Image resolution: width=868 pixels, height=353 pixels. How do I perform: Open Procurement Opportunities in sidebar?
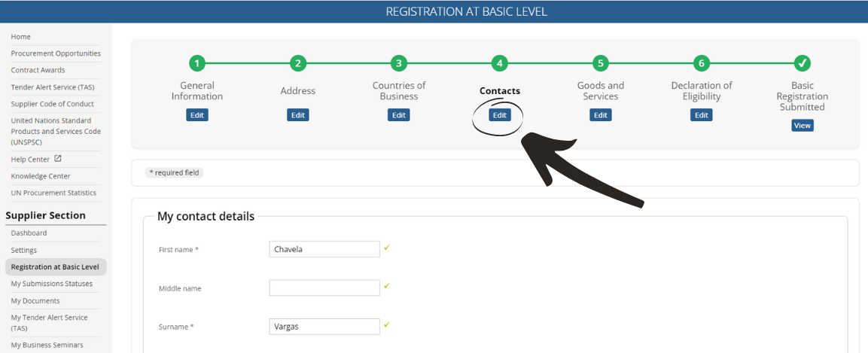pos(56,53)
